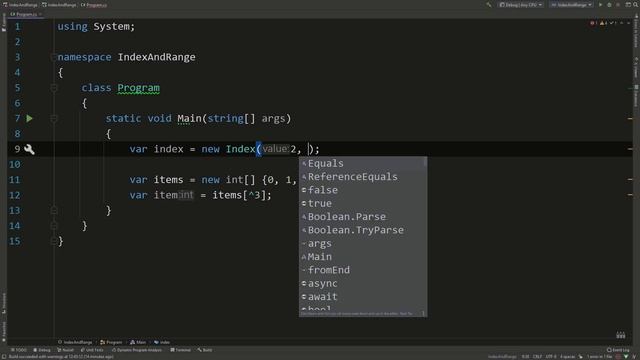Click the completion popup scrollbar thumb
Screen dimensions: 640x360
pyautogui.click(x=425, y=162)
